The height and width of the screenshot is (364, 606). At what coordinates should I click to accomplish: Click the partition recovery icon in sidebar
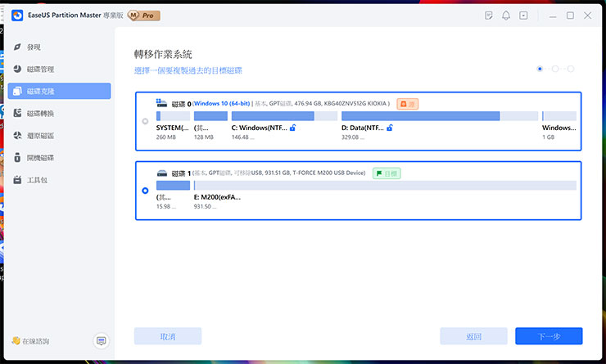(x=17, y=135)
